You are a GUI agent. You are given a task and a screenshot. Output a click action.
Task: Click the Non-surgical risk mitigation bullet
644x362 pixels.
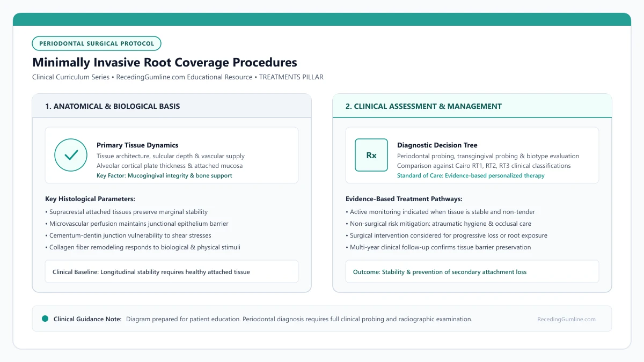point(438,224)
